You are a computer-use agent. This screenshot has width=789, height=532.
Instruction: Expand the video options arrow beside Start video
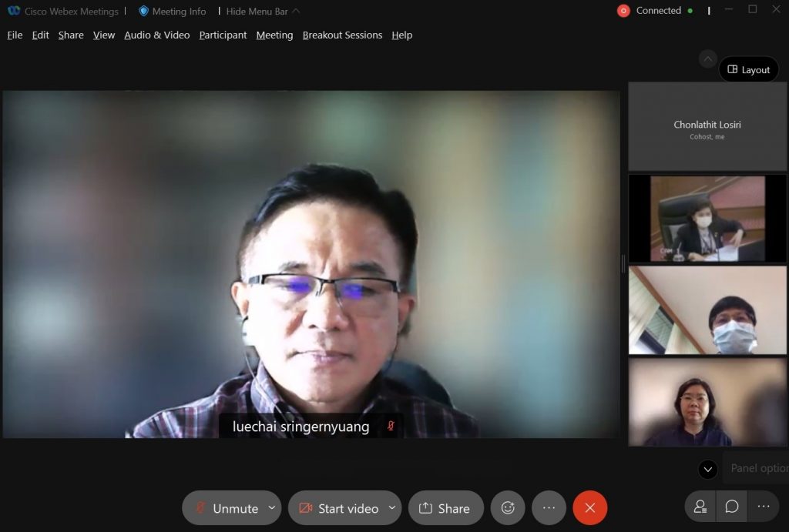[392, 508]
